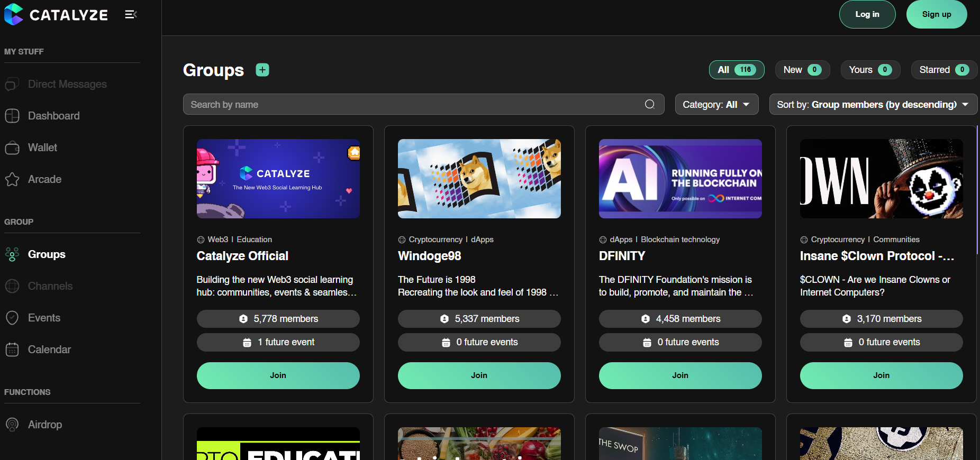This screenshot has height=460, width=980.
Task: Click the Log in button
Action: (867, 14)
